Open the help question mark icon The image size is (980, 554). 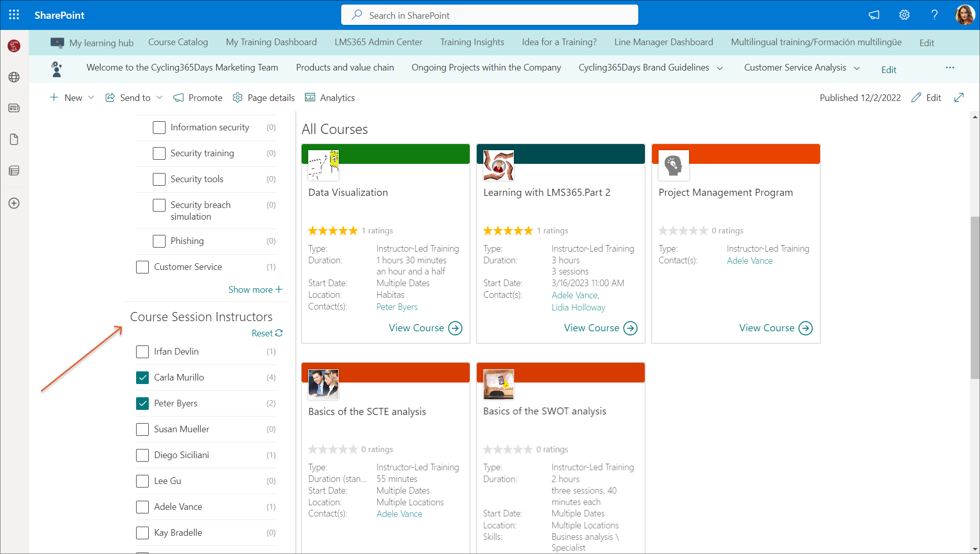[x=934, y=15]
